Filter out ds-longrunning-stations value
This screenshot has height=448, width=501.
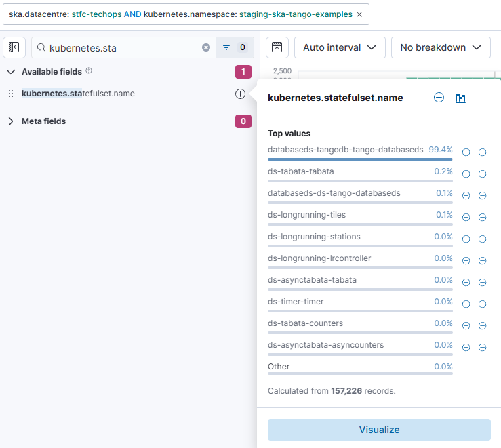click(x=482, y=239)
